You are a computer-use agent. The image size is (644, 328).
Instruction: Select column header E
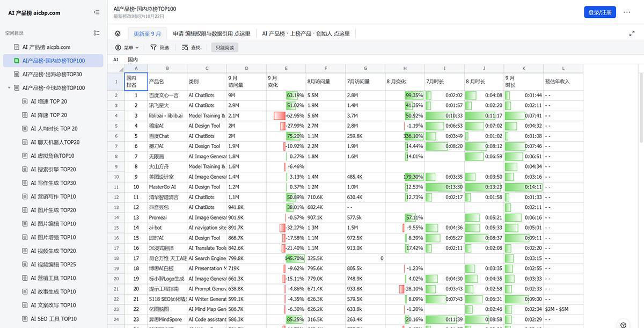point(286,68)
